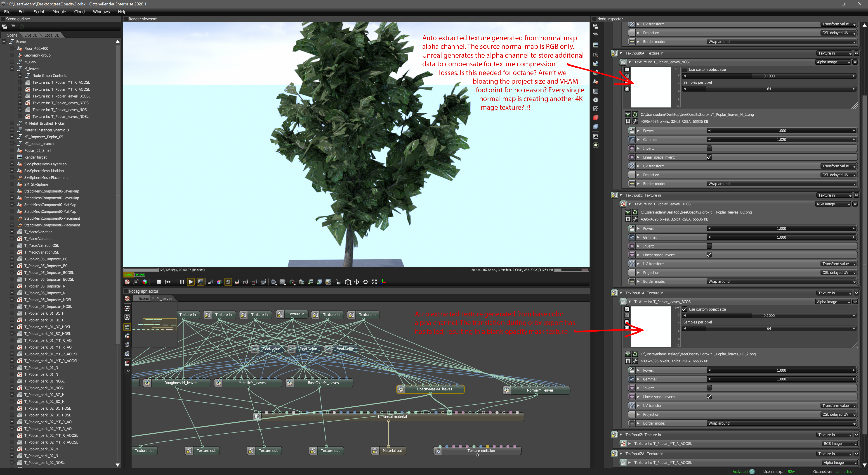Click the restart render icon

click(x=168, y=282)
